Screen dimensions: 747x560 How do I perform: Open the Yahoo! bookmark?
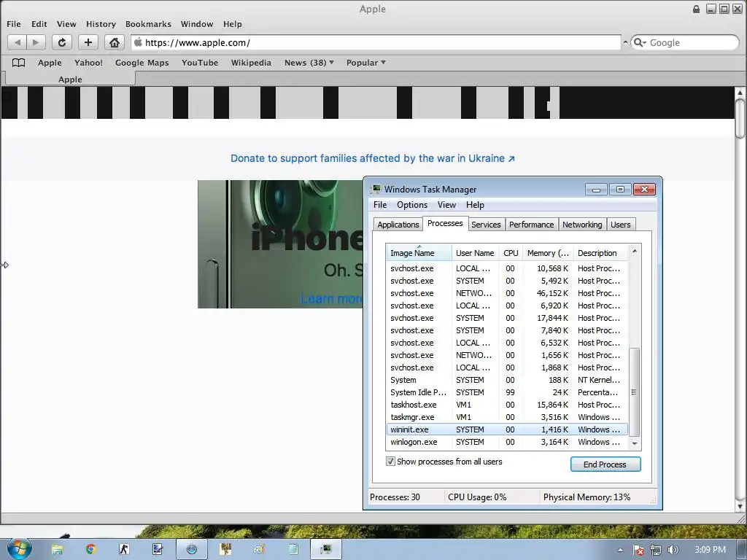point(88,63)
